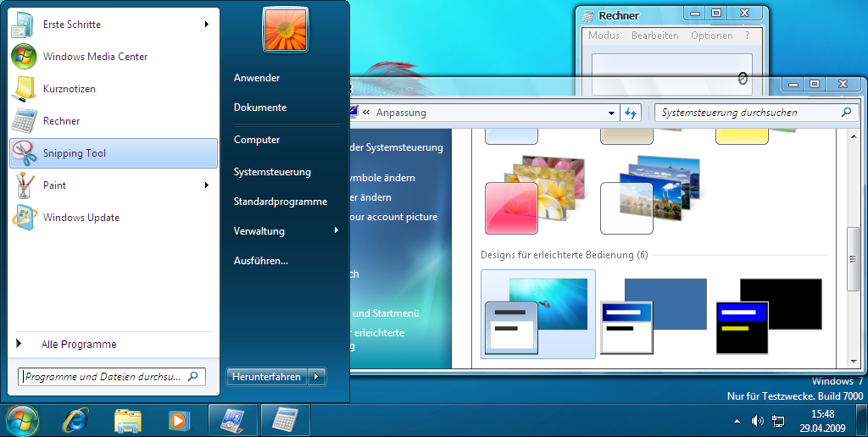The image size is (868, 437).
Task: Select the black high-contrast theme thumbnail
Action: [769, 315]
